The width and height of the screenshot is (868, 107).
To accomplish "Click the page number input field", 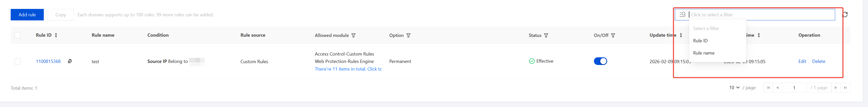I will 794,88.
